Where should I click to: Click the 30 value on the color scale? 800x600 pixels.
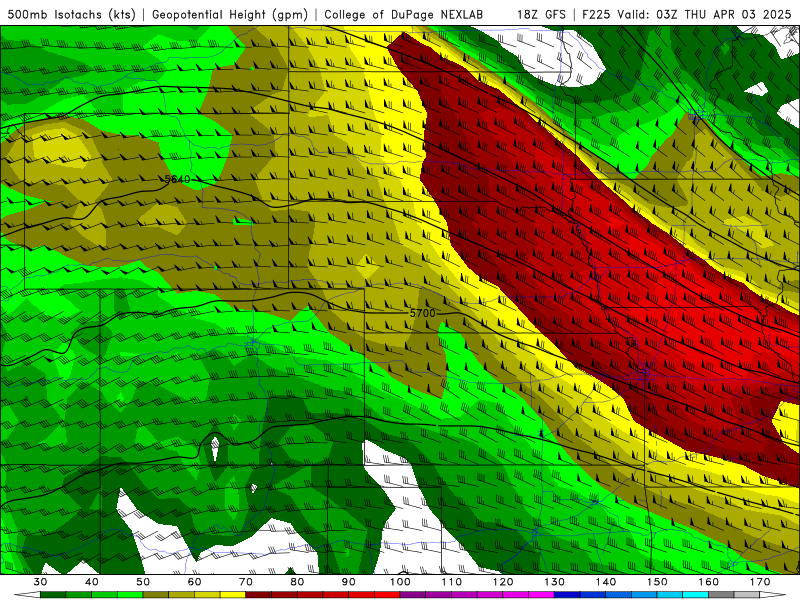click(x=40, y=582)
